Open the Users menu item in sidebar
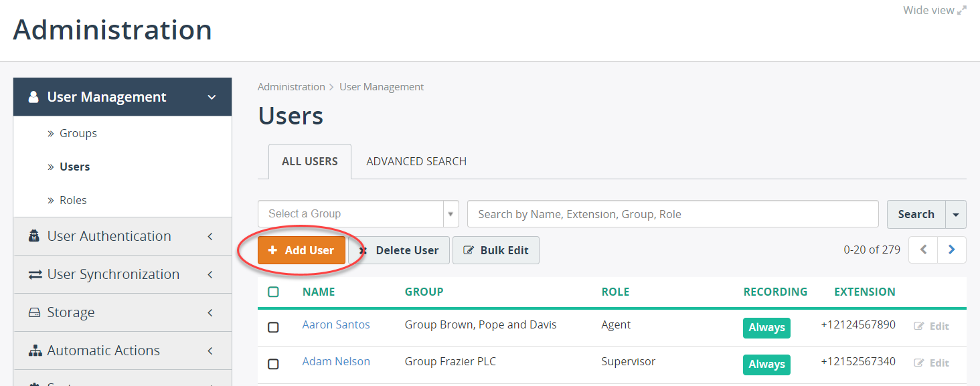Viewport: 980px width, 386px height. [74, 167]
